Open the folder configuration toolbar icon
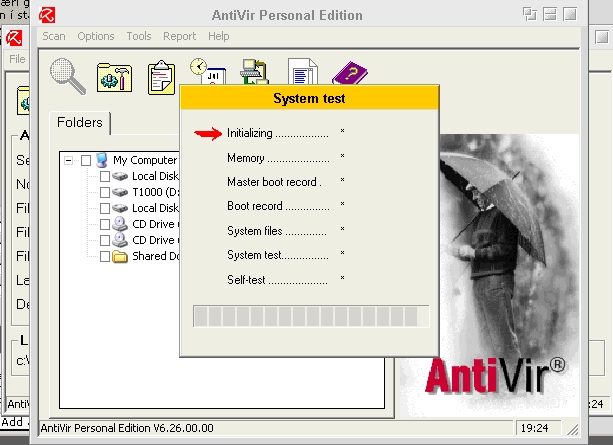Screen dimensions: 613x445 (x=114, y=76)
